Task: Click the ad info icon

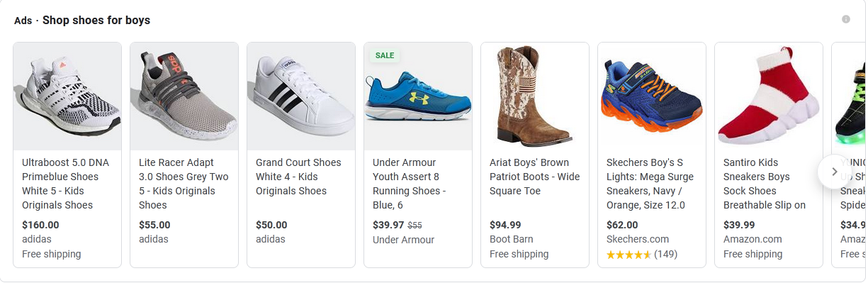Action: tap(845, 19)
